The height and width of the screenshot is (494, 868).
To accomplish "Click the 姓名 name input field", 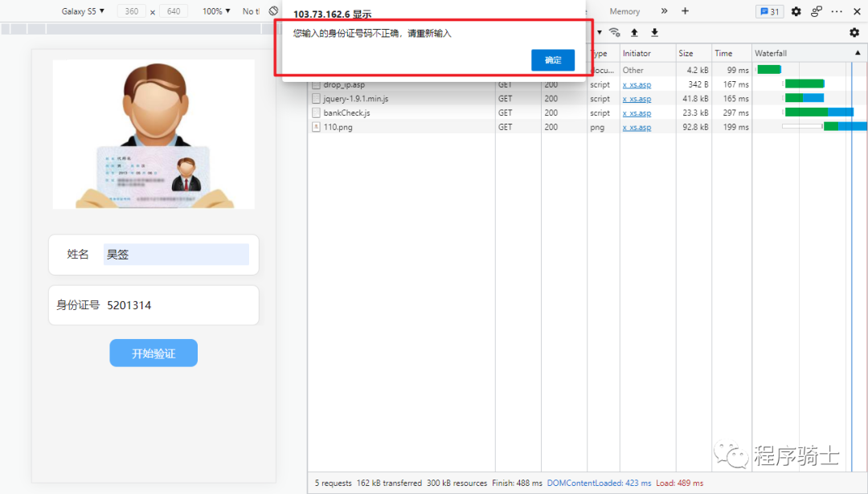I will [176, 255].
